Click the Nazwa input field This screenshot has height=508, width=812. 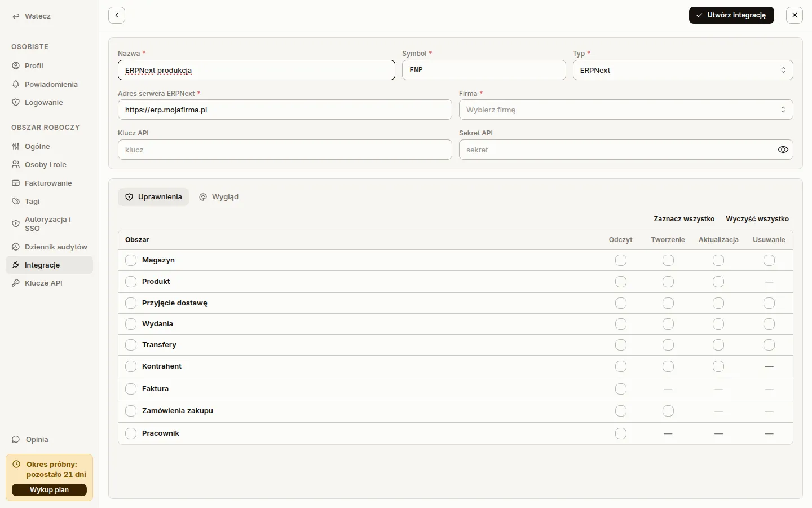[257, 70]
